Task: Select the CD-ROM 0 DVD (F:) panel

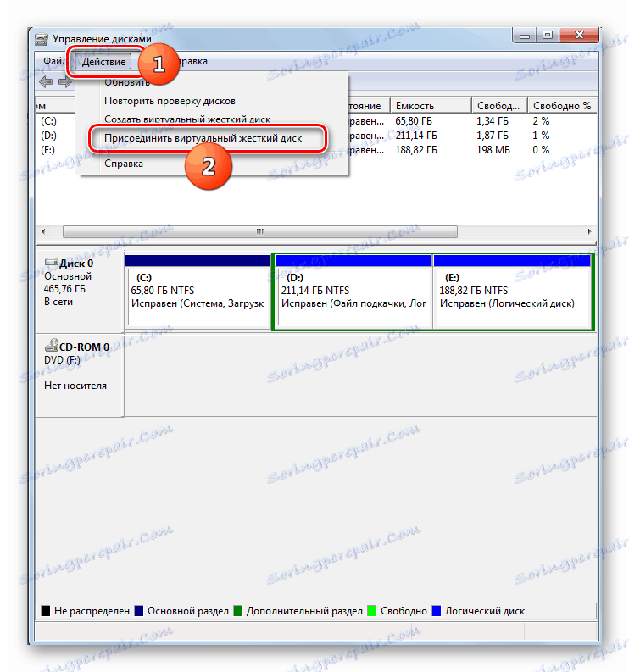Action: 81,375
